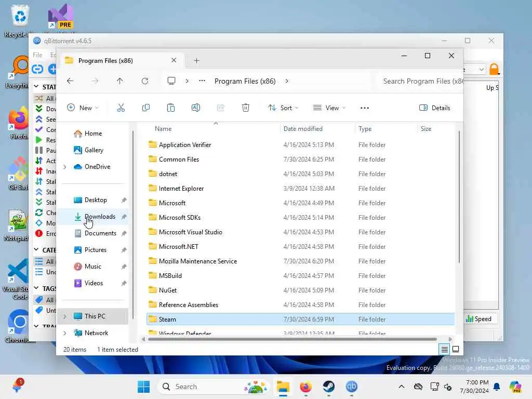The height and width of the screenshot is (399, 532).
Task: Open Firefox from the taskbar
Action: click(x=305, y=387)
